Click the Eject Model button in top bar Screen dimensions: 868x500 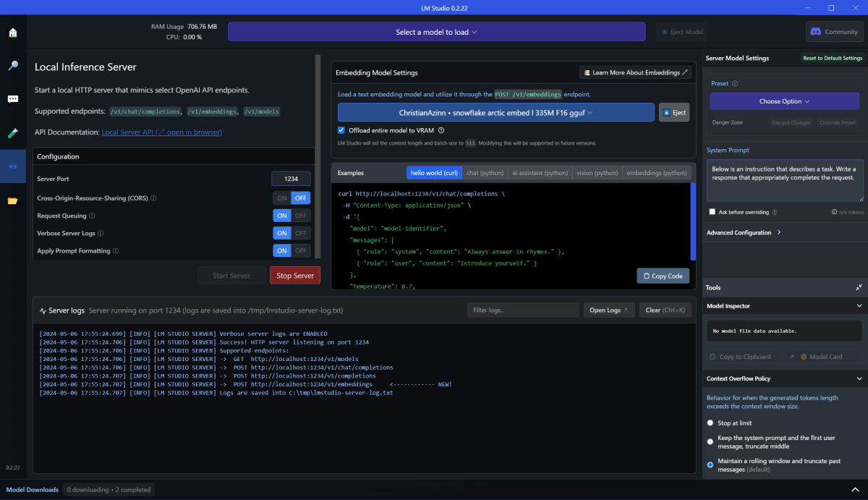682,32
